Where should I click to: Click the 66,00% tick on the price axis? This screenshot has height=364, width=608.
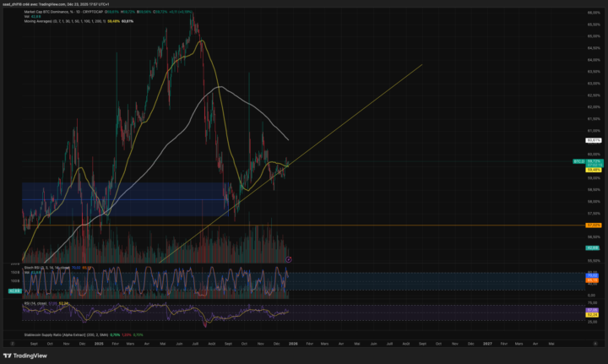pyautogui.click(x=594, y=13)
